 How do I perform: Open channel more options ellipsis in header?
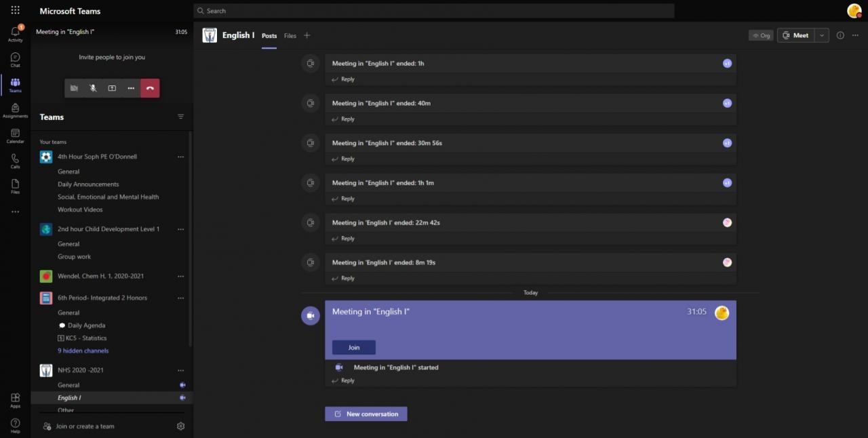coord(854,35)
